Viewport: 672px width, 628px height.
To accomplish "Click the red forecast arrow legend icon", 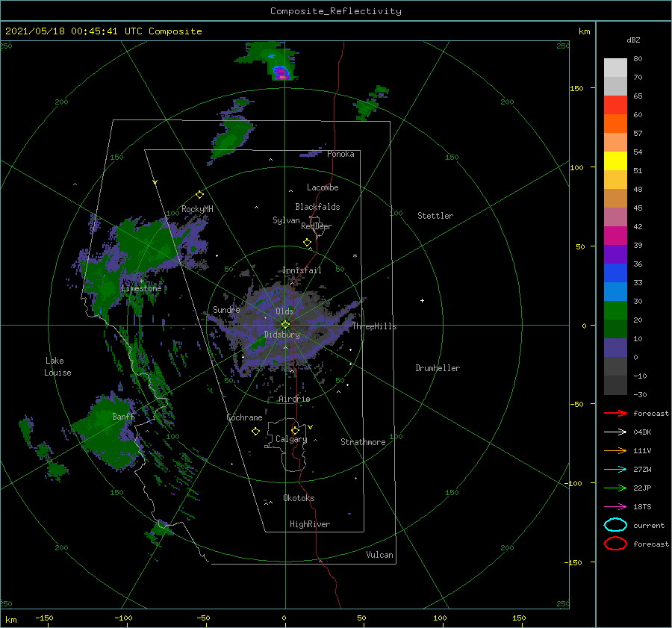I will tap(615, 413).
